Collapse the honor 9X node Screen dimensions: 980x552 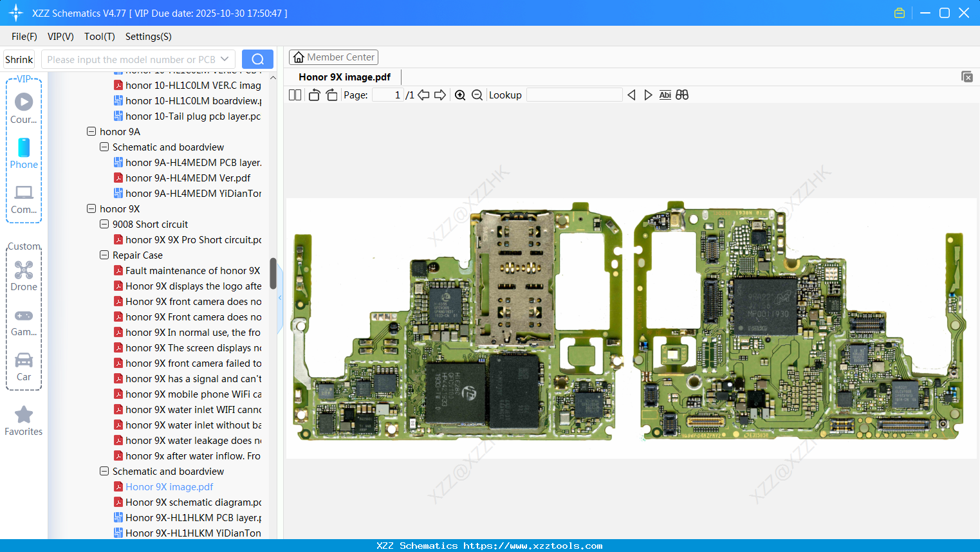tap(91, 208)
